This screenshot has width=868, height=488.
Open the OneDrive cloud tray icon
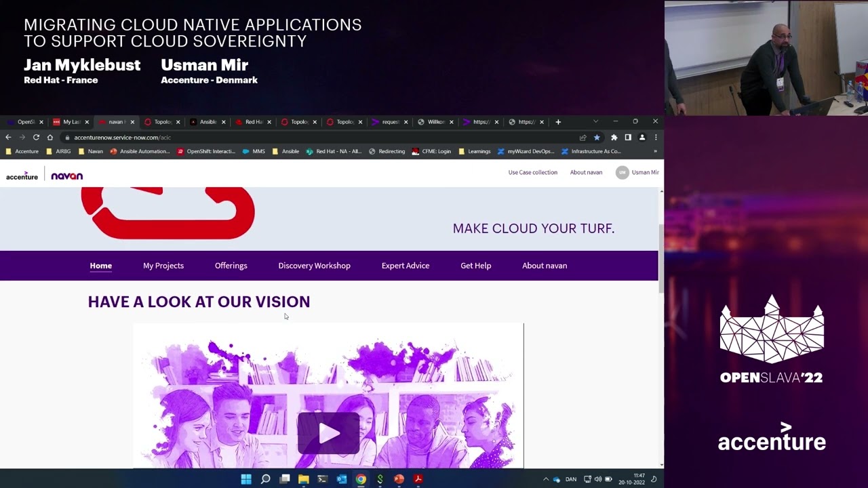[557, 479]
